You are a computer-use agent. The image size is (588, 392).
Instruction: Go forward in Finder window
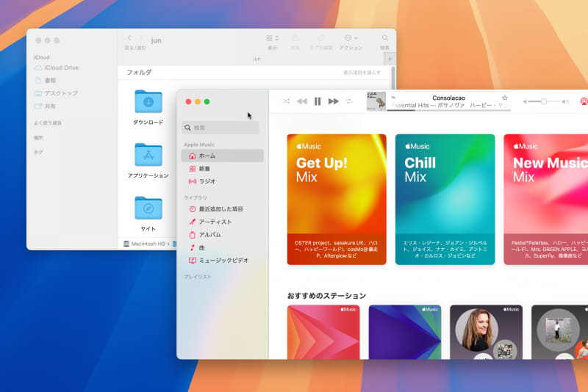tap(141, 38)
